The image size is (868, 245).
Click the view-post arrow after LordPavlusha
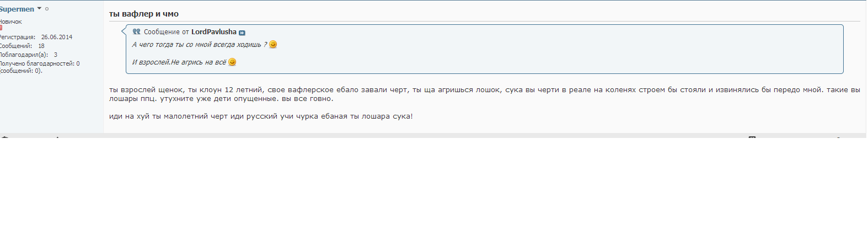point(242,33)
